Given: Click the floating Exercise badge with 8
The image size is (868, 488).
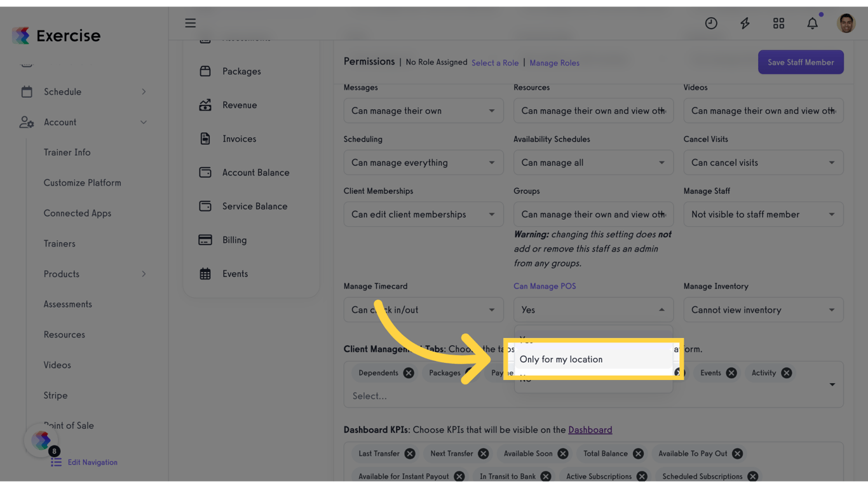Looking at the screenshot, I should [x=42, y=440].
